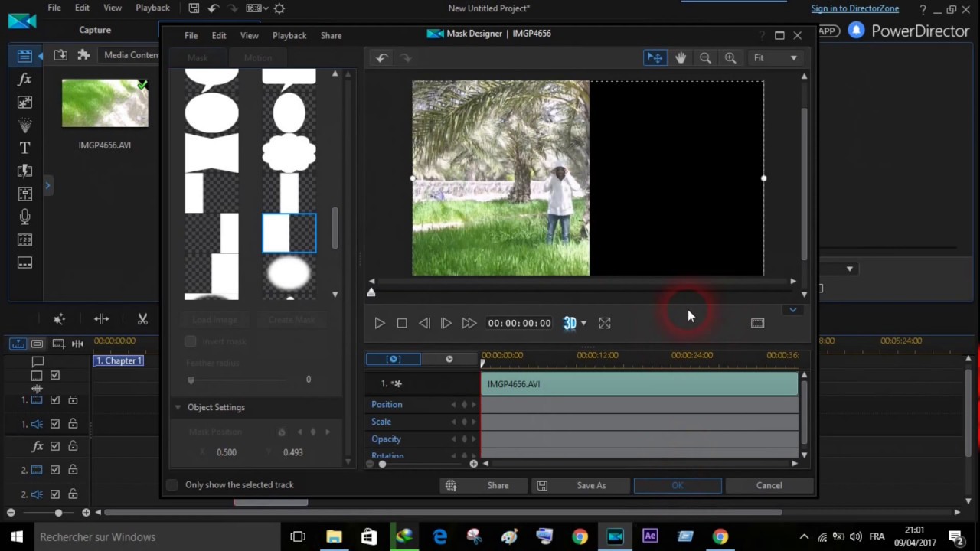Toggle video track 2 enable checkbox

(x=55, y=470)
